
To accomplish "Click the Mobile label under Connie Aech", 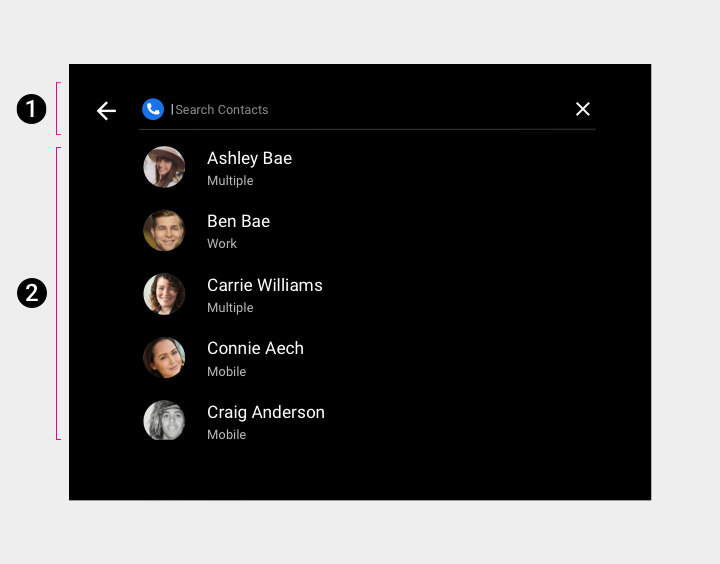I will 226,372.
